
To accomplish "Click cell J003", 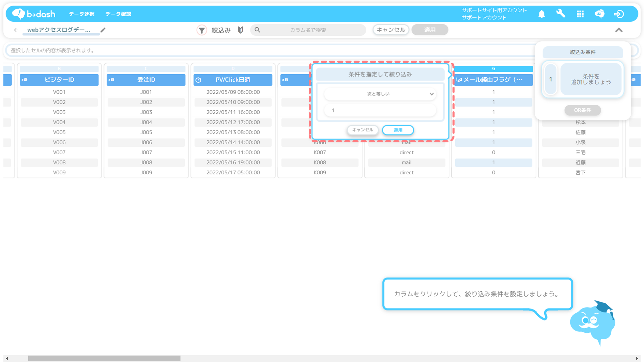I will (x=146, y=112).
